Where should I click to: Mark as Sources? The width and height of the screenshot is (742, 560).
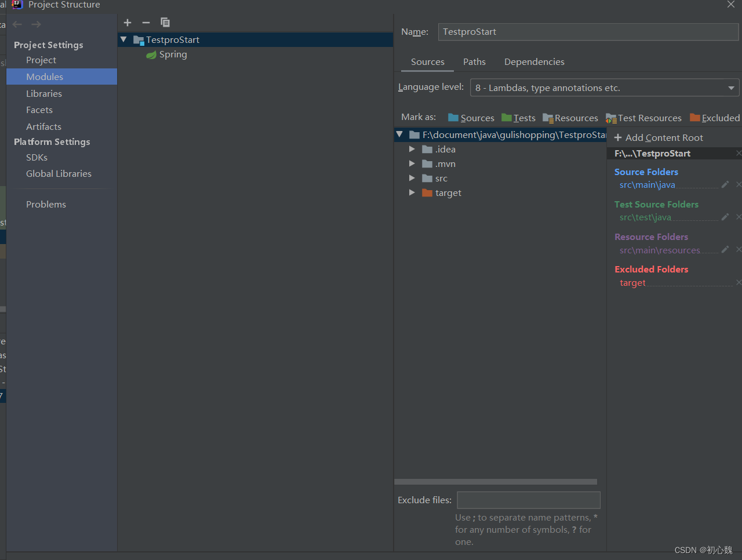[471, 118]
